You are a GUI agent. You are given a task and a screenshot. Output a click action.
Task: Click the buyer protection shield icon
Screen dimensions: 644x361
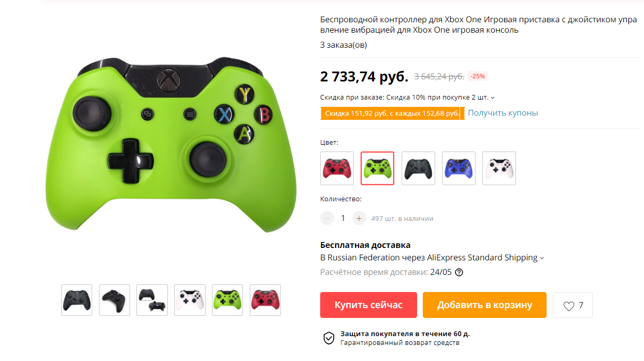pos(329,339)
